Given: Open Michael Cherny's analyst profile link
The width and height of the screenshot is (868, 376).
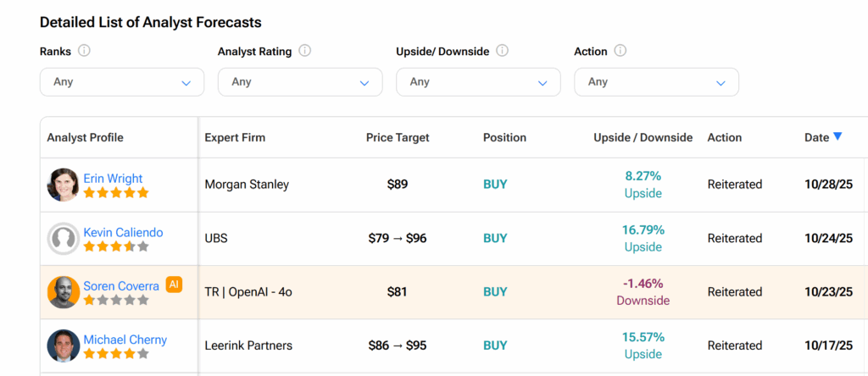Looking at the screenshot, I should [125, 340].
